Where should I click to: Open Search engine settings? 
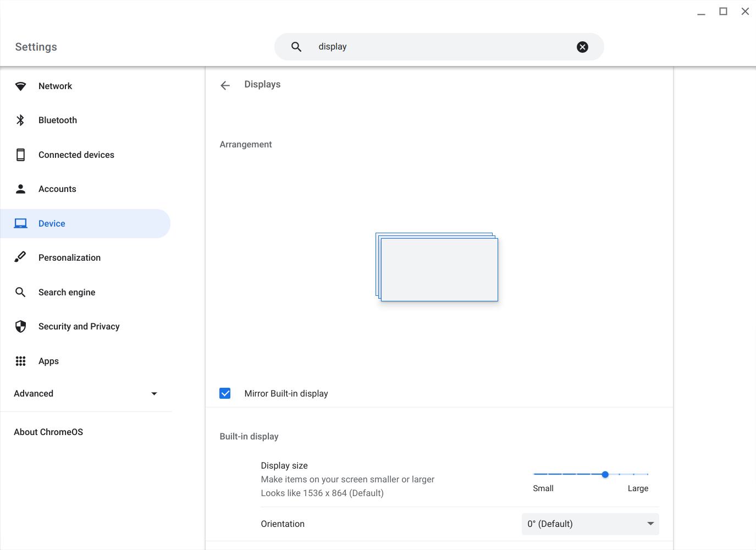click(67, 293)
